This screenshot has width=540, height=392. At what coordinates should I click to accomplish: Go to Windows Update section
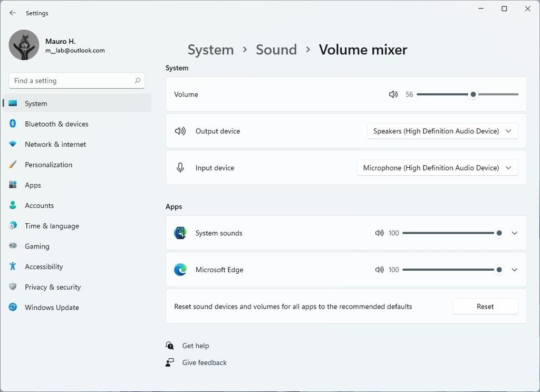point(52,308)
